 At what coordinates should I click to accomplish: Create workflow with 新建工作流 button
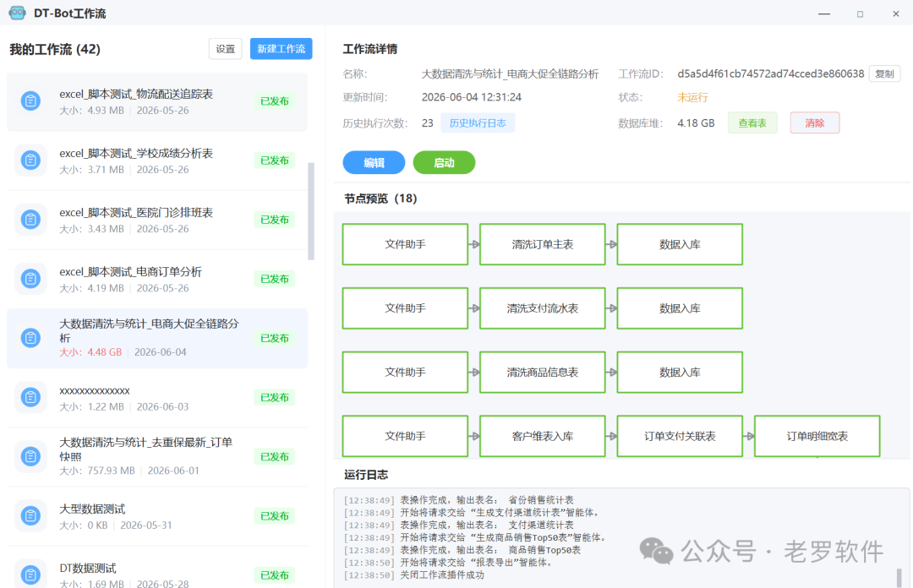(282, 49)
